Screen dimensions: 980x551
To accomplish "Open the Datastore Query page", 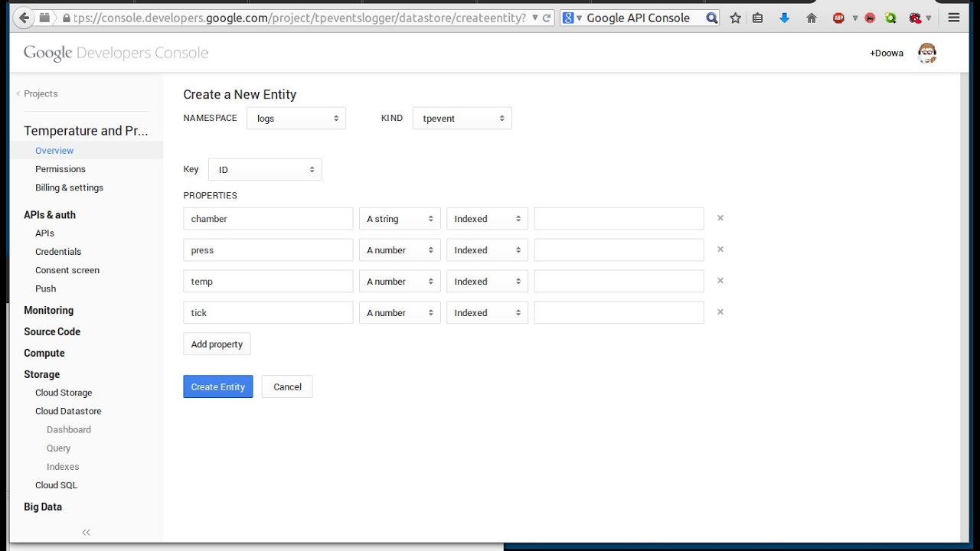I will [x=58, y=448].
